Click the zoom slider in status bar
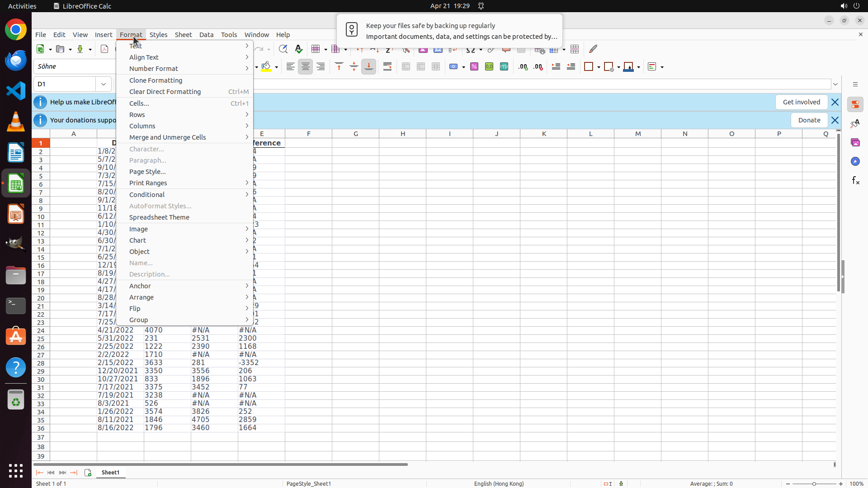 click(814, 484)
